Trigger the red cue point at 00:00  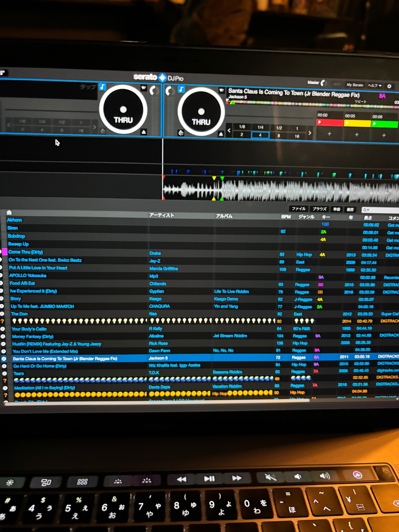point(330,123)
